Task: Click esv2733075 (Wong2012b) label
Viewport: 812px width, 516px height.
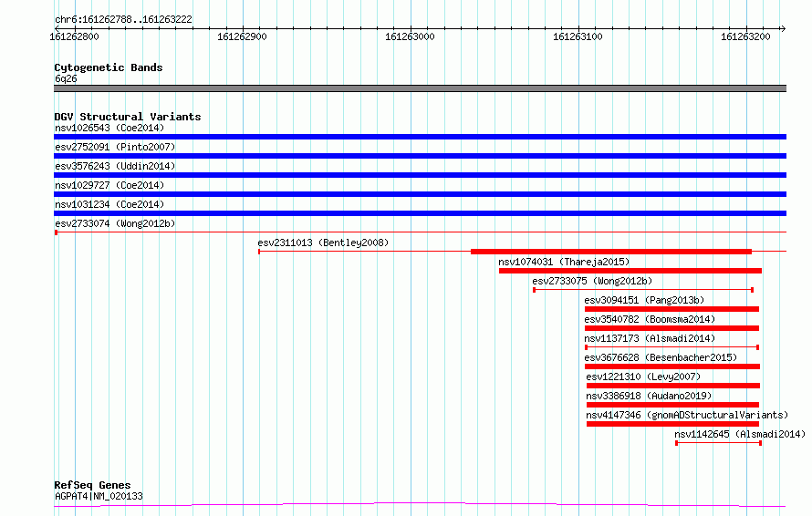Action: click(x=592, y=281)
